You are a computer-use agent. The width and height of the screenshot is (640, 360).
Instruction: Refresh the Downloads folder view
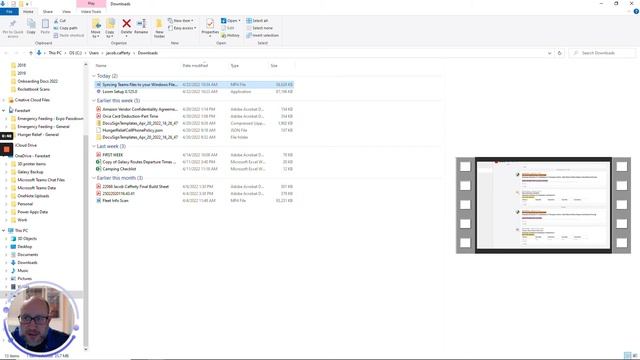(x=560, y=53)
